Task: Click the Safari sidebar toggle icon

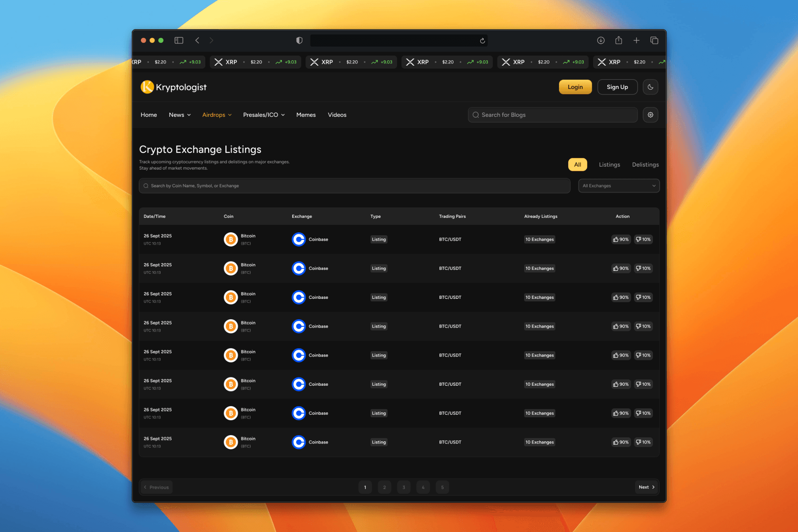Action: pos(179,40)
